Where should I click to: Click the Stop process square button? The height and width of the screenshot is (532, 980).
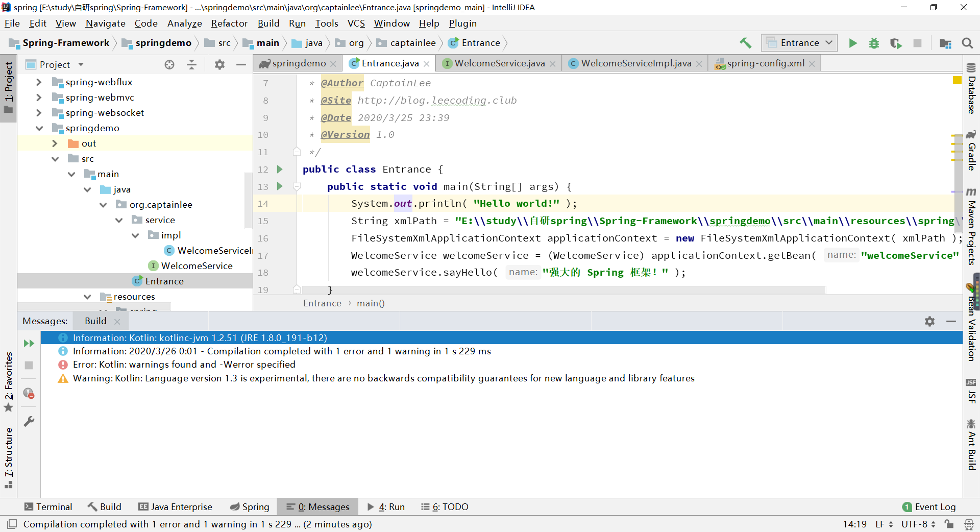[x=917, y=43]
